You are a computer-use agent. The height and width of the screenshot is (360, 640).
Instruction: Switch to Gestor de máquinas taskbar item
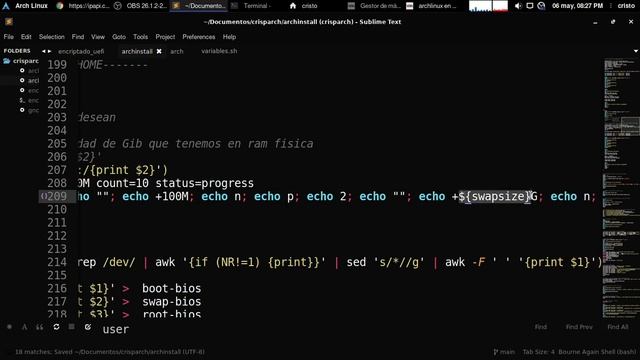pos(374,6)
